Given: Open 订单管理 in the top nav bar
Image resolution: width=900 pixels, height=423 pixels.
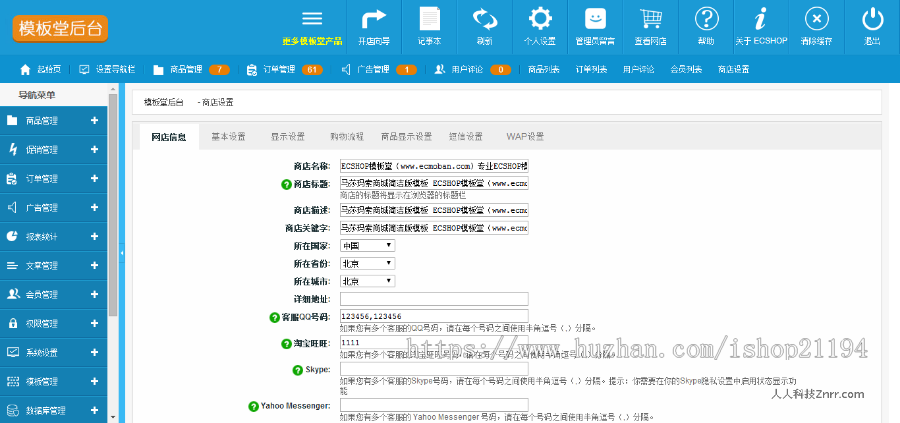Looking at the screenshot, I should (284, 69).
